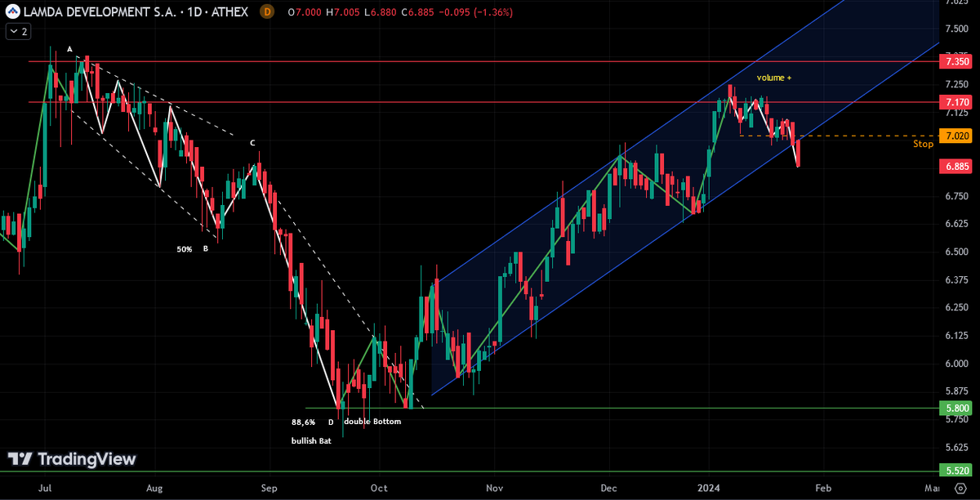Click the 'Sep' time axis label
The height and width of the screenshot is (500, 980).
269,488
